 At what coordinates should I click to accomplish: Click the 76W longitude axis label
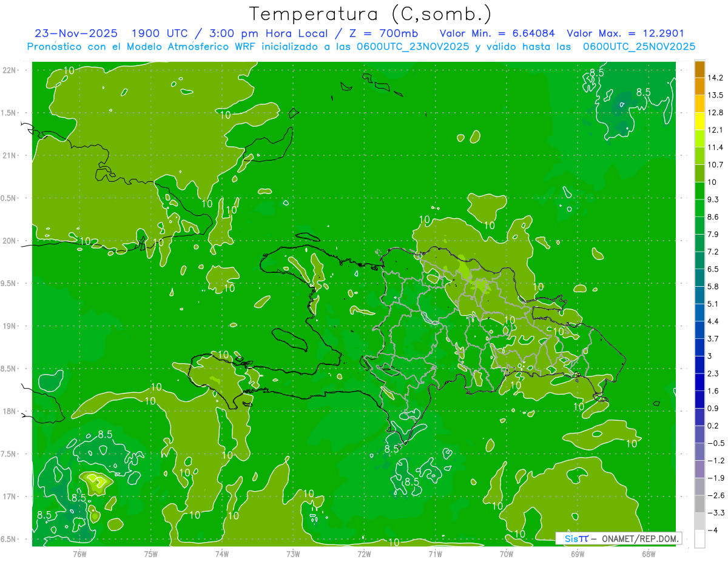point(79,554)
